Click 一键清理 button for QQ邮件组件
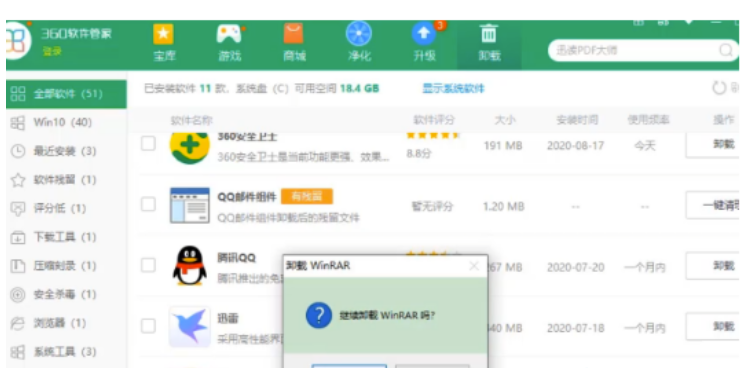The width and height of the screenshot is (750, 368). tap(713, 206)
